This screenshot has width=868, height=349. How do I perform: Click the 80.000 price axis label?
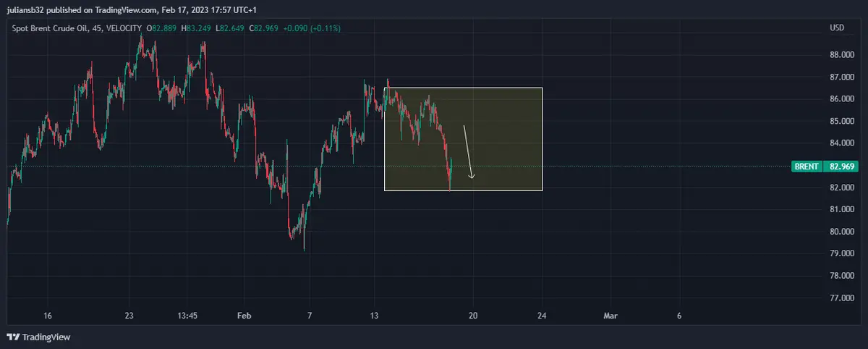click(x=843, y=232)
